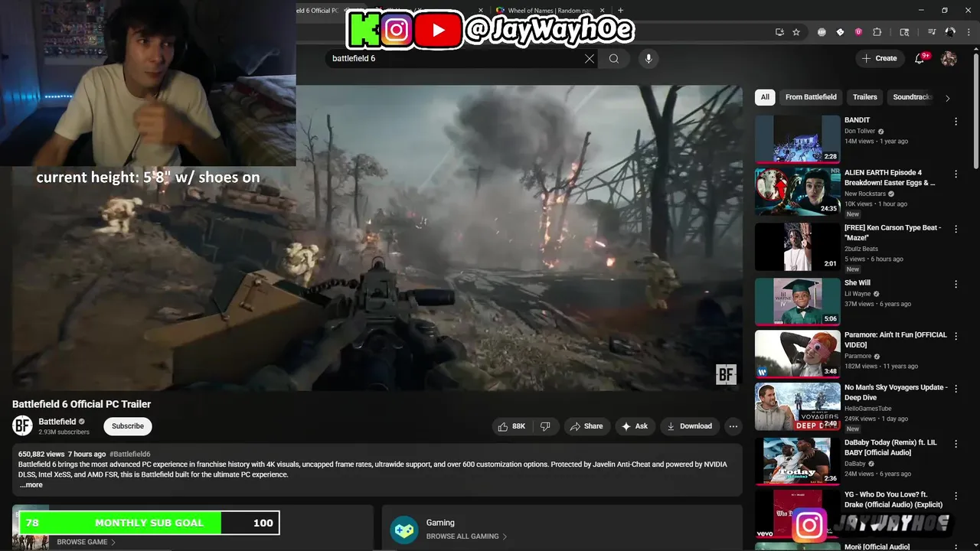Open DaBaby Today Remix thumbnail
Image resolution: width=980 pixels, height=551 pixels.
click(x=798, y=461)
